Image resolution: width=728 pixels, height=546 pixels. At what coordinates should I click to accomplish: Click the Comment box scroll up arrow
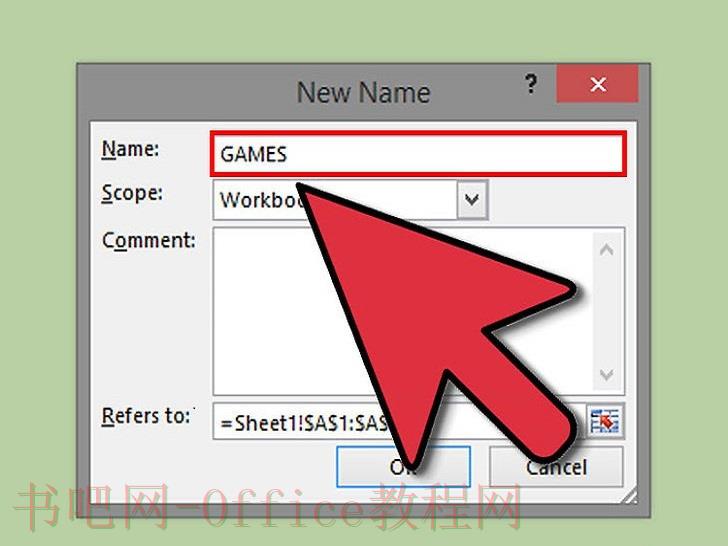click(606, 251)
